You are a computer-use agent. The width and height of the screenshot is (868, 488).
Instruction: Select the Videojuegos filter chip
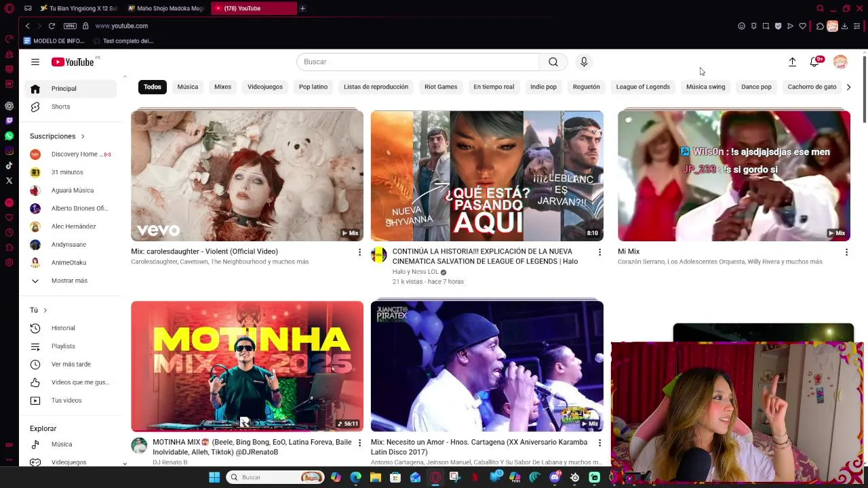[265, 87]
